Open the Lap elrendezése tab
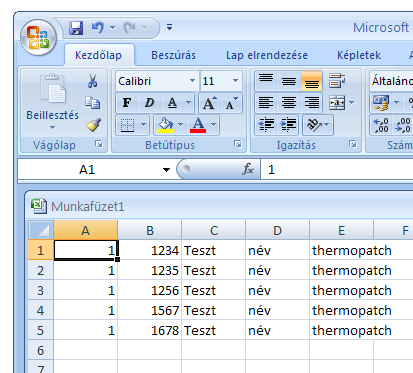 [x=267, y=55]
